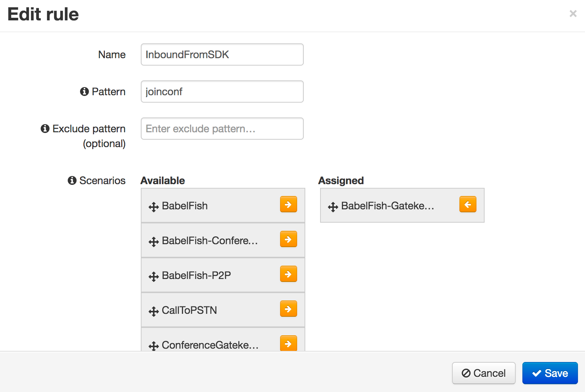585x392 pixels.
Task: Move CallToPSTN to Assigned list arrow
Action: [x=288, y=309]
